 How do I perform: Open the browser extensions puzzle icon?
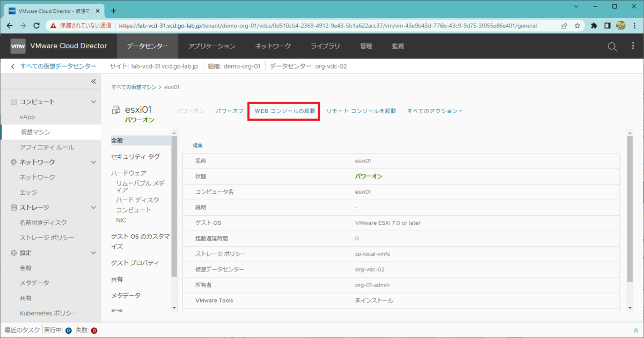click(594, 25)
